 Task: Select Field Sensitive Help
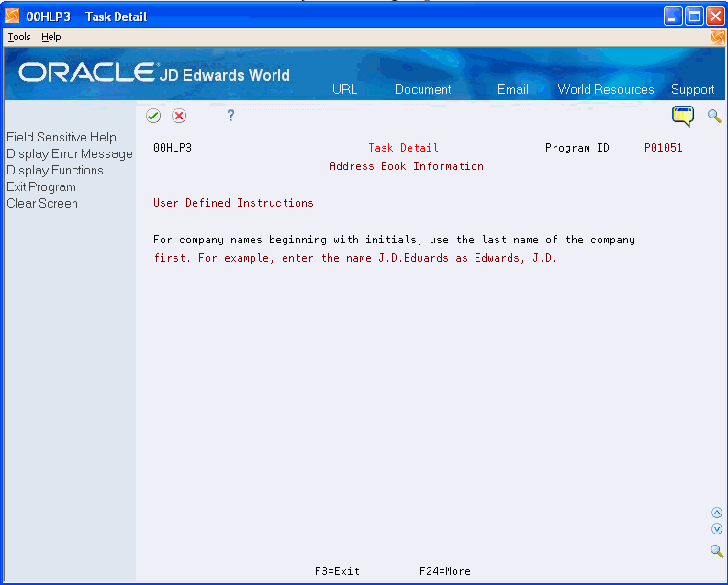pyautogui.click(x=62, y=138)
